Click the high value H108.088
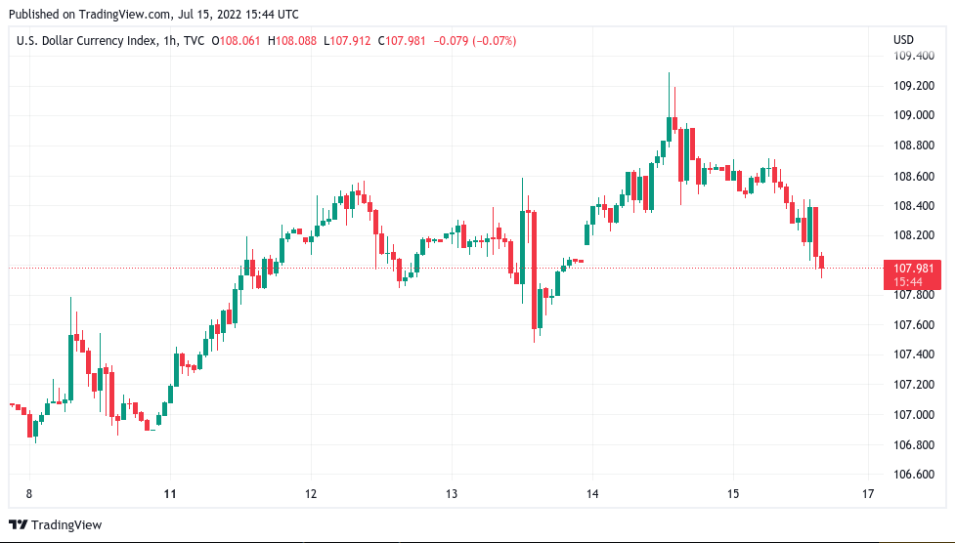The height and width of the screenshot is (543, 955). (x=292, y=41)
